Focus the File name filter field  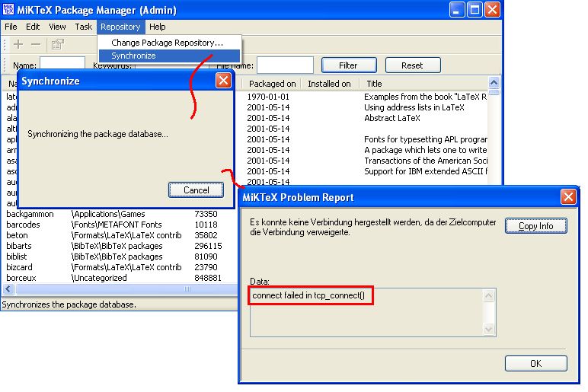point(285,65)
